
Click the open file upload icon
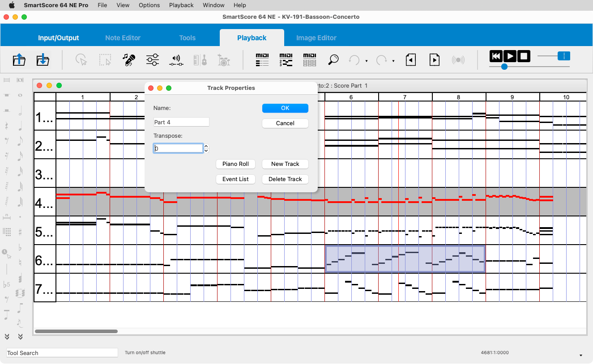pos(19,59)
